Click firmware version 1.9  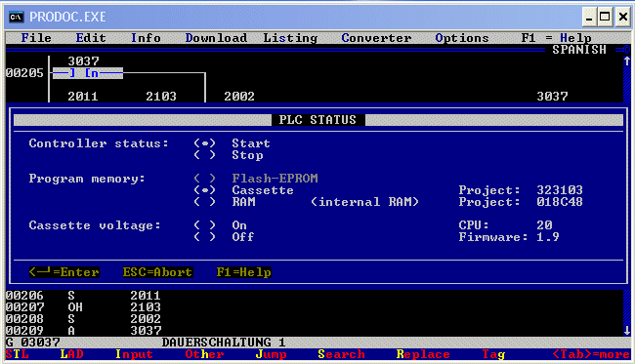(x=548, y=237)
